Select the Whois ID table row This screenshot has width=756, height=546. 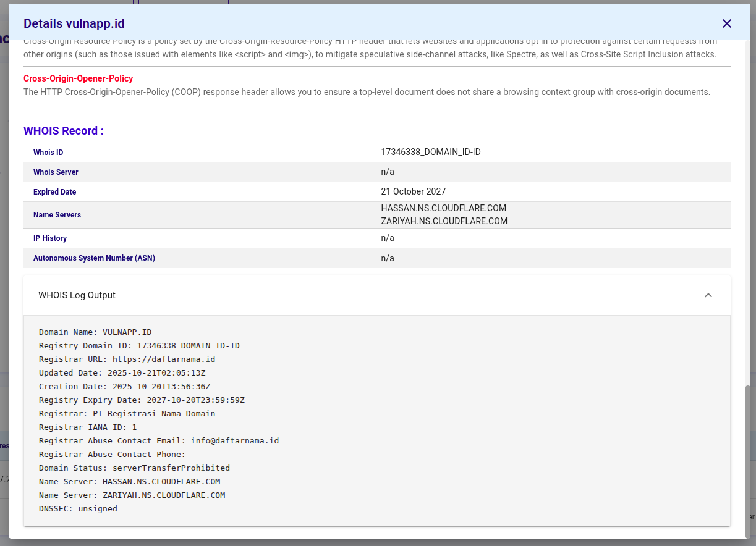coord(377,152)
